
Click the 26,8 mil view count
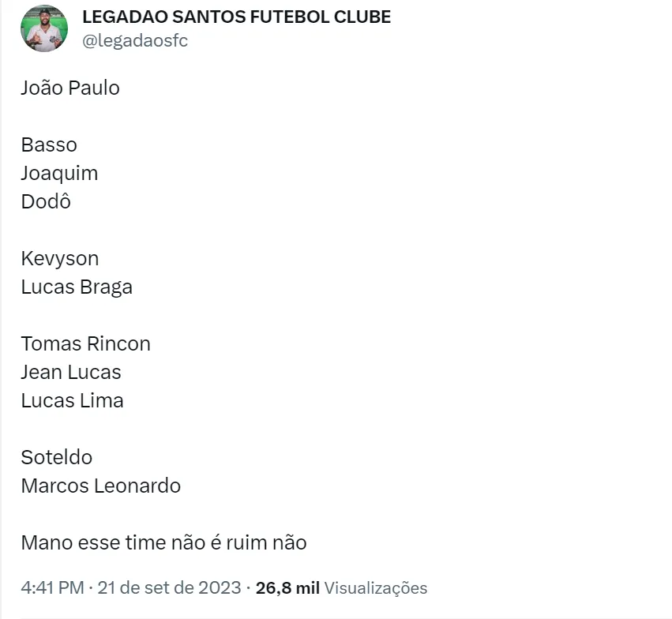(287, 588)
